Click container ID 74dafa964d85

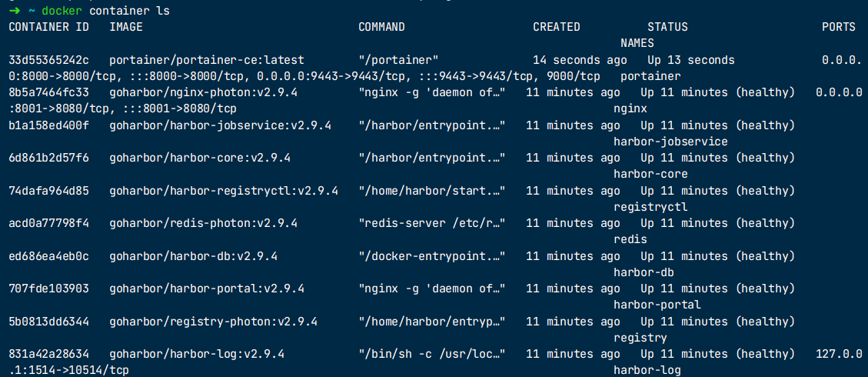click(x=48, y=191)
